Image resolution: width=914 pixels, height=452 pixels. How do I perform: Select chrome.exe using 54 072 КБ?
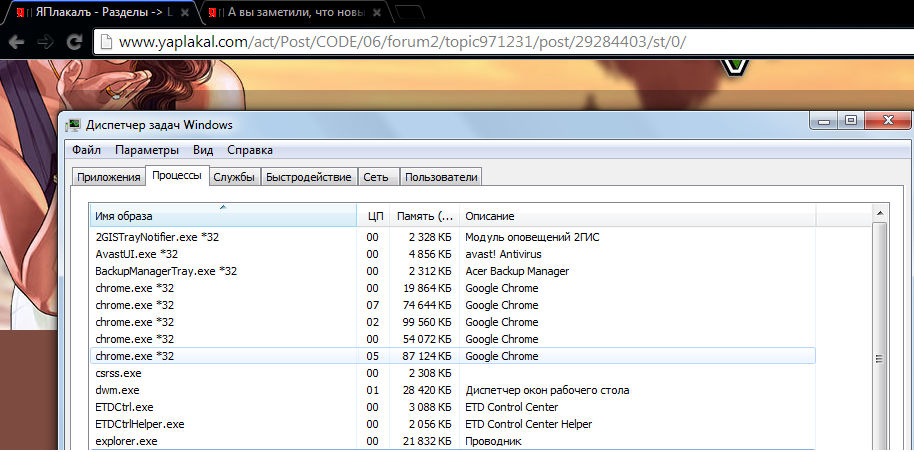pos(453,339)
